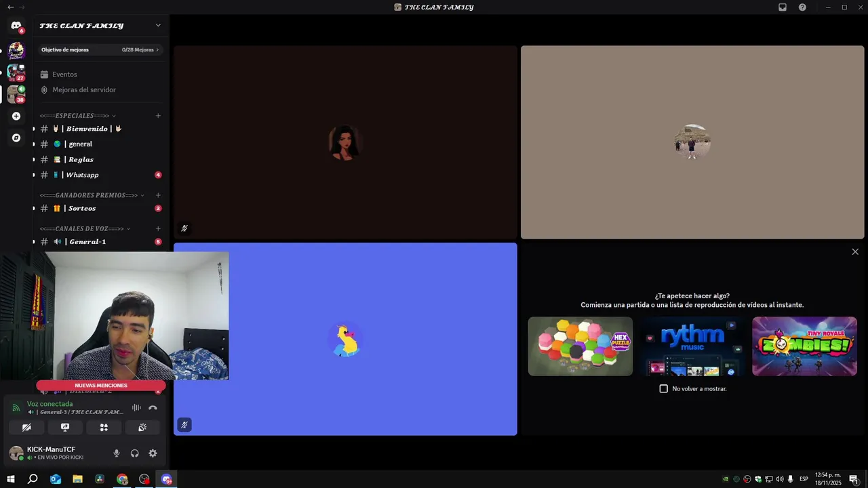
Task: Disconnect from the voice channel
Action: pyautogui.click(x=153, y=407)
